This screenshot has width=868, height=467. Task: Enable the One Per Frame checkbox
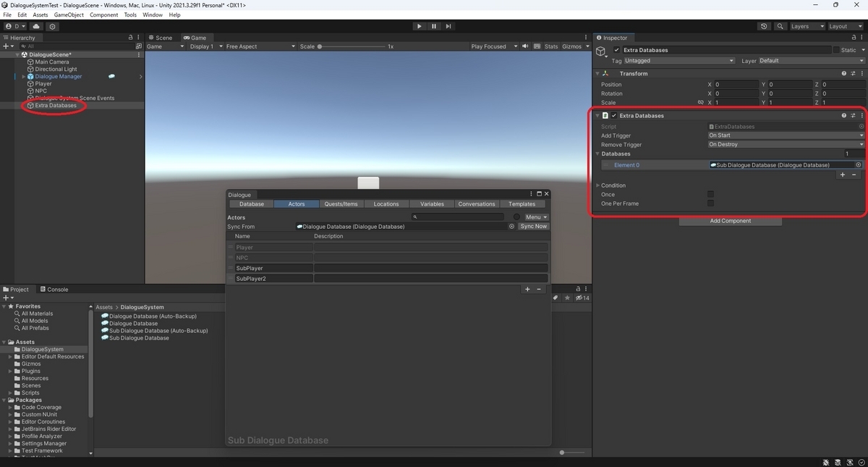(x=710, y=203)
